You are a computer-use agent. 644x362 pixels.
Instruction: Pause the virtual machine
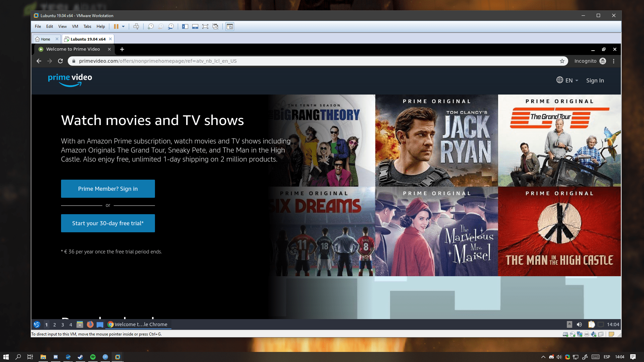coord(116,26)
